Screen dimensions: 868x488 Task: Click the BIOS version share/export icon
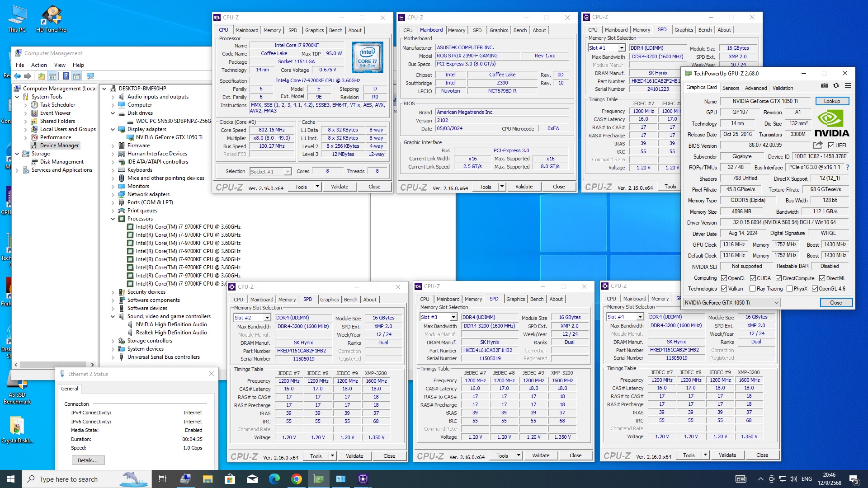818,145
